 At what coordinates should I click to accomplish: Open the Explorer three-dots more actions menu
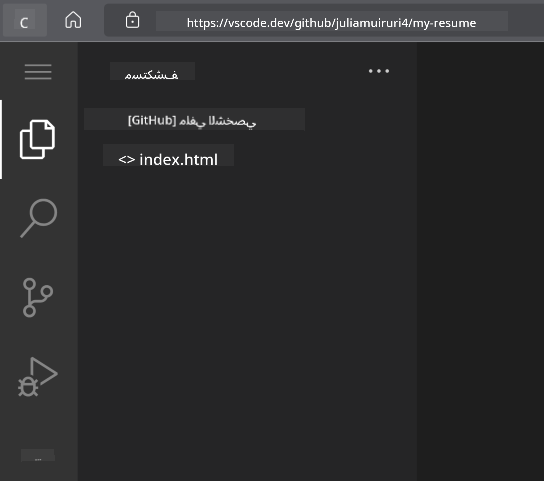click(379, 71)
